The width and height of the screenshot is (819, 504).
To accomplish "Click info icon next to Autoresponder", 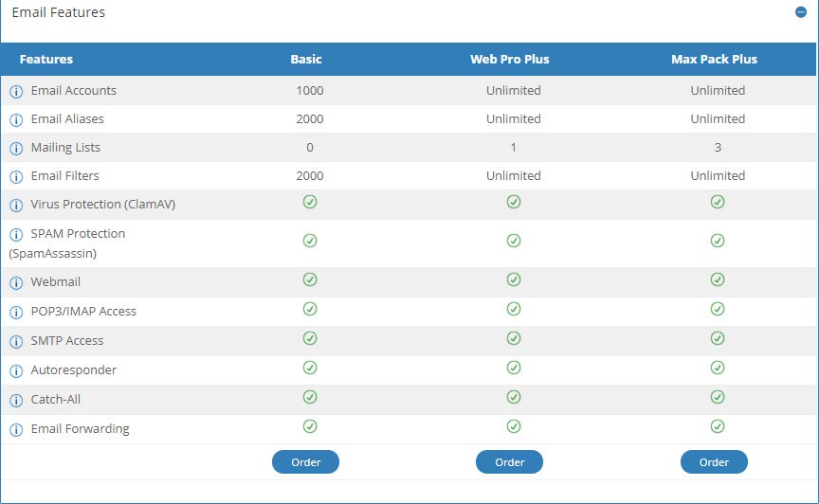I will tap(16, 371).
